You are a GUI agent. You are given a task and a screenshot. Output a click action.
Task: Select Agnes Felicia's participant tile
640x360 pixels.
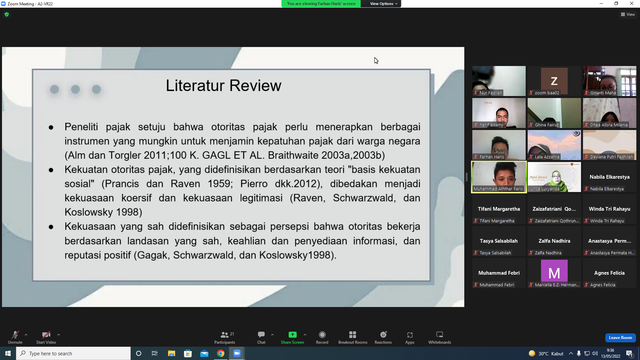[609, 273]
